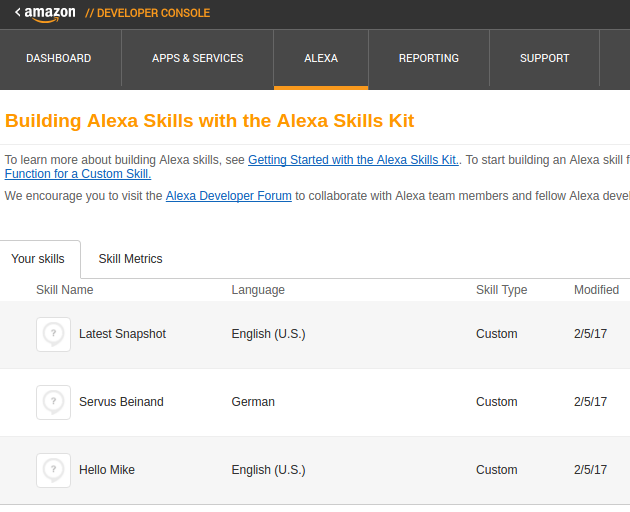Open the Latest Snapshot skill icon
Screen dimensions: 630x512
click(53, 334)
